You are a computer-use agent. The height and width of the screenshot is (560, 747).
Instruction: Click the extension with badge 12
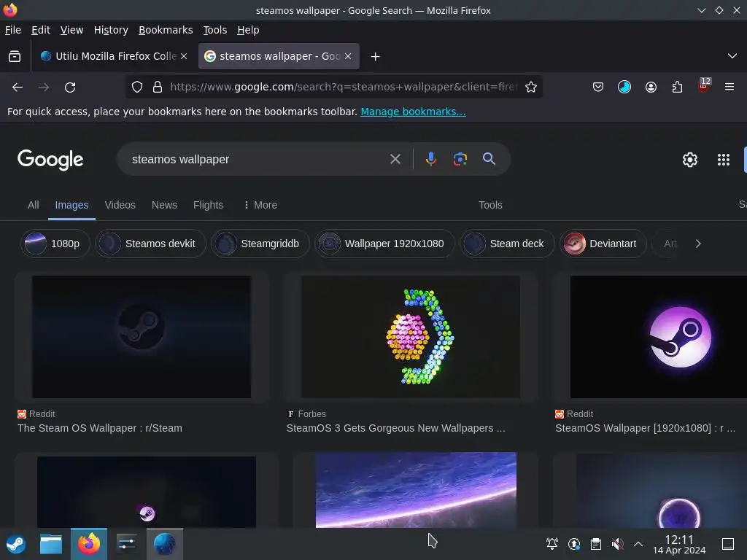pyautogui.click(x=704, y=87)
